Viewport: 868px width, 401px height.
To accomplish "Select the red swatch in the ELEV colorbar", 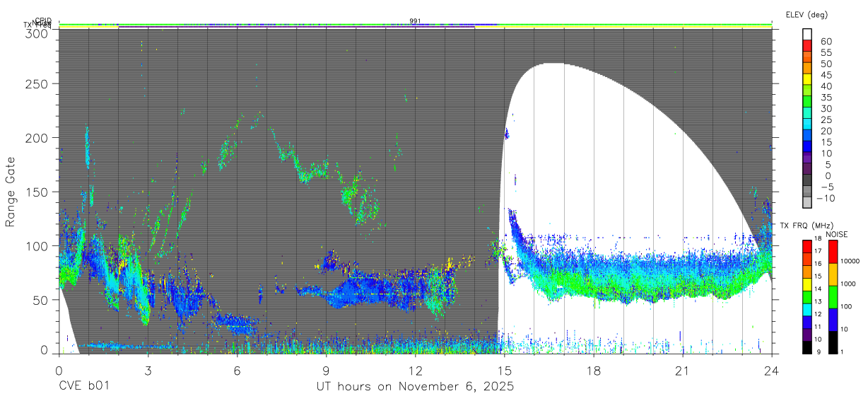I will [808, 46].
